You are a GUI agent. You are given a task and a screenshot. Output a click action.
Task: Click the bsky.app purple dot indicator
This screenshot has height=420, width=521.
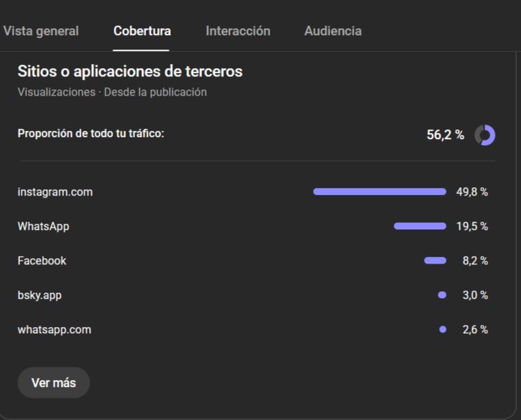[442, 295]
